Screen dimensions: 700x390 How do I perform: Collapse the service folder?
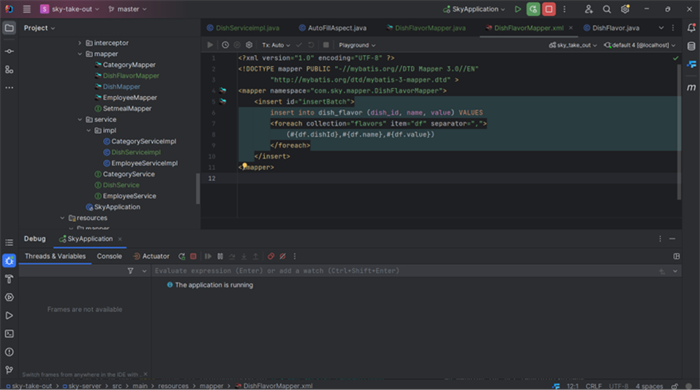pyautogui.click(x=80, y=120)
